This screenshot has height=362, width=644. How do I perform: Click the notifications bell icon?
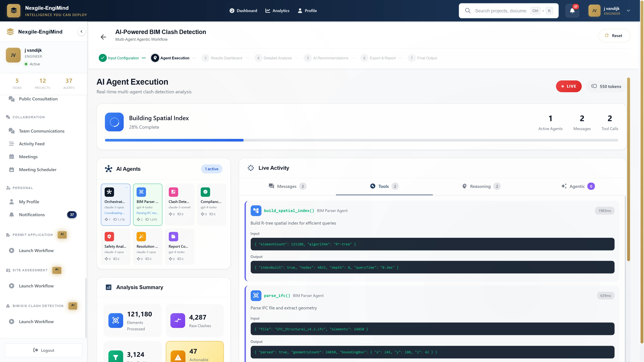coord(572,11)
